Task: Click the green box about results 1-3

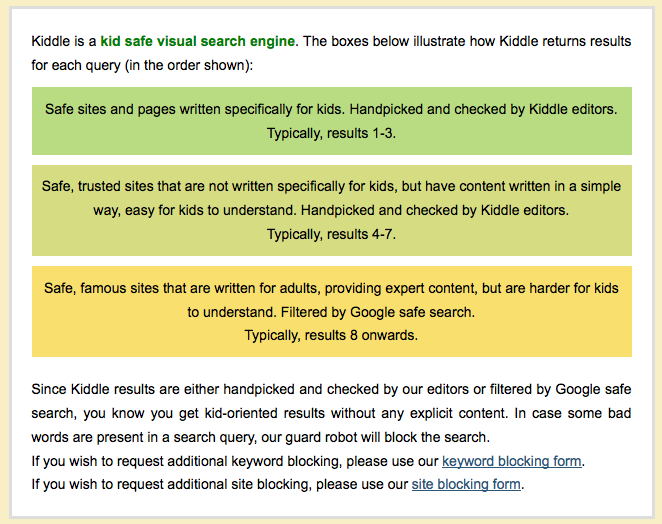Action: pos(332,121)
